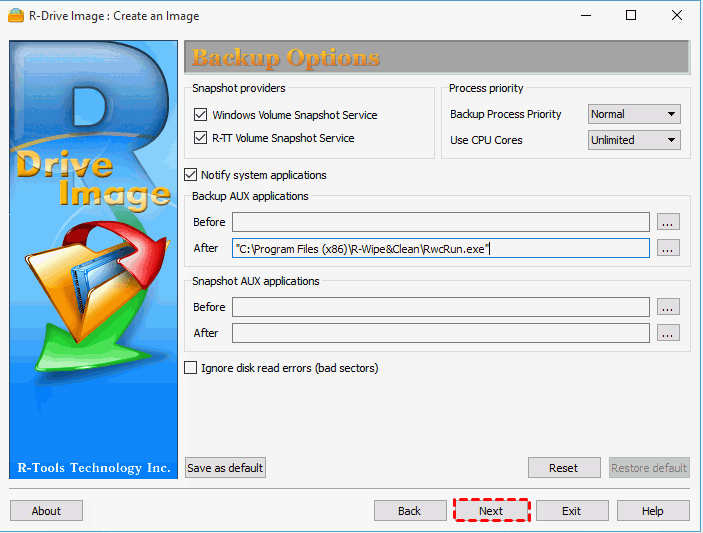Image resolution: width=703 pixels, height=533 pixels.
Task: Click the Backup Process Priority label
Action: pos(506,114)
